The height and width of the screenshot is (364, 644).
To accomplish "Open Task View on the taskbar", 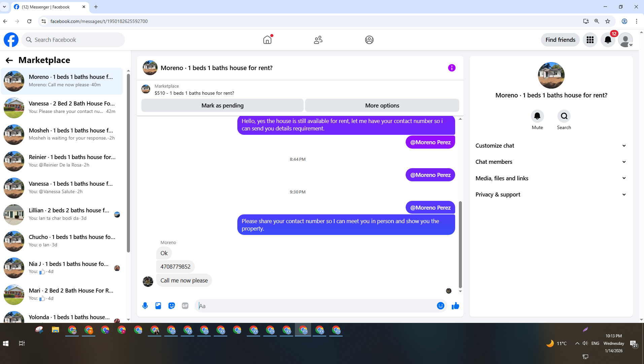I will [x=22, y=343].
